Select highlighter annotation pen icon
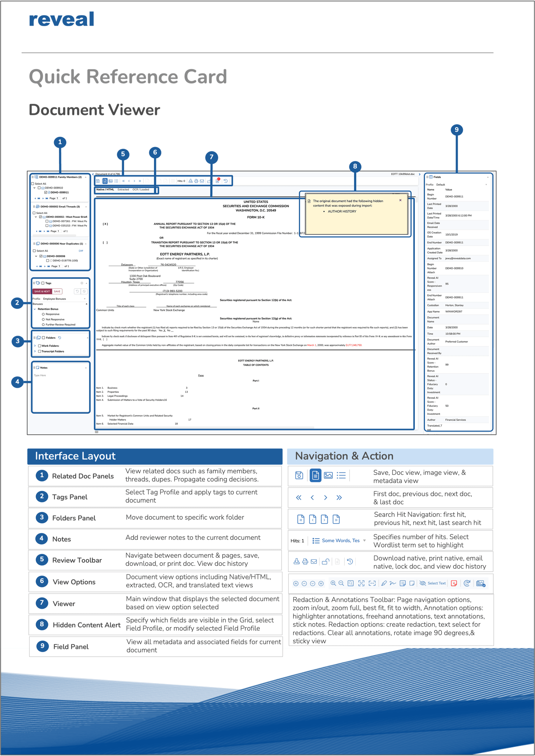Screen dimensions: 535x756 [x=384, y=583]
